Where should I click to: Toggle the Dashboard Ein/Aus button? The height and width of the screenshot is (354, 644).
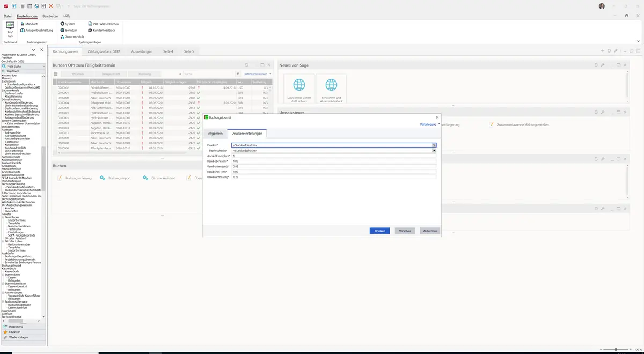tap(10, 29)
